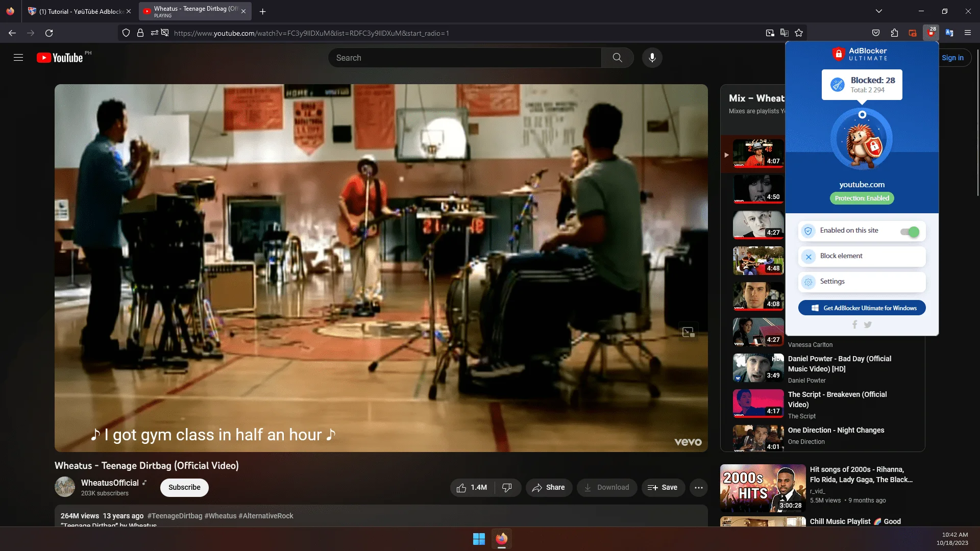Play the 4:50 mix playlist thumbnail

pyautogui.click(x=758, y=189)
